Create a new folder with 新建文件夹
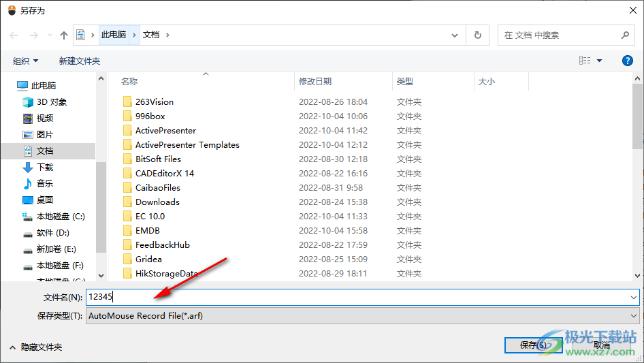The width and height of the screenshot is (644, 363). [x=79, y=61]
